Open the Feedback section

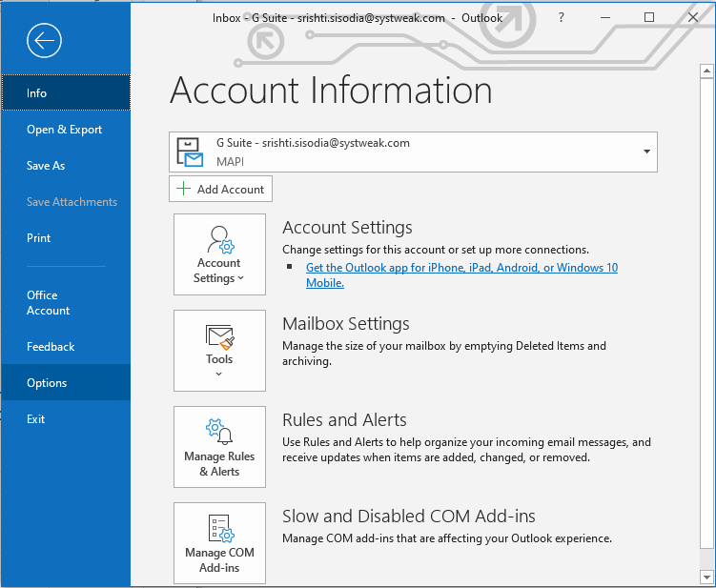click(66, 347)
